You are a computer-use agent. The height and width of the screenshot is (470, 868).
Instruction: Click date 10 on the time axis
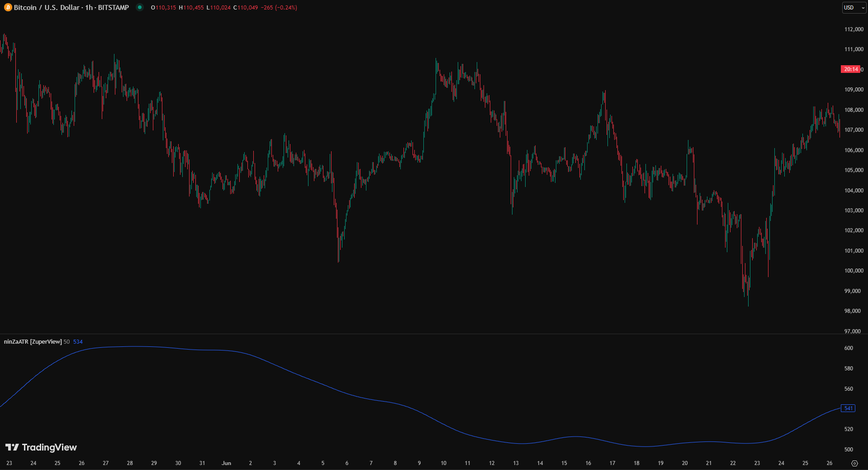coord(443,463)
